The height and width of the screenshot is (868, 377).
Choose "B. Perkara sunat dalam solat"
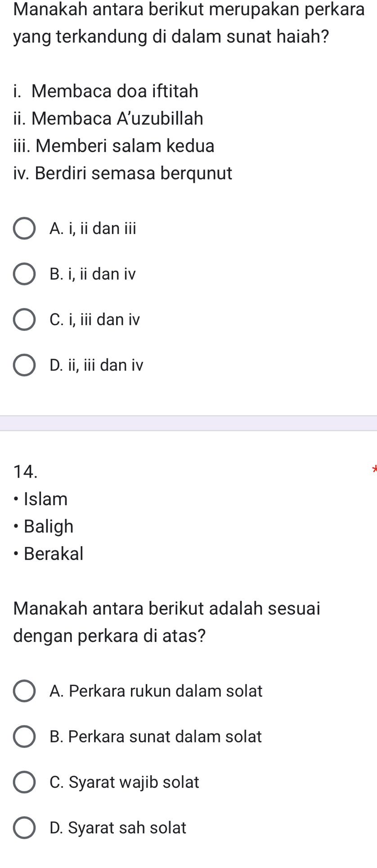pyautogui.click(x=24, y=737)
